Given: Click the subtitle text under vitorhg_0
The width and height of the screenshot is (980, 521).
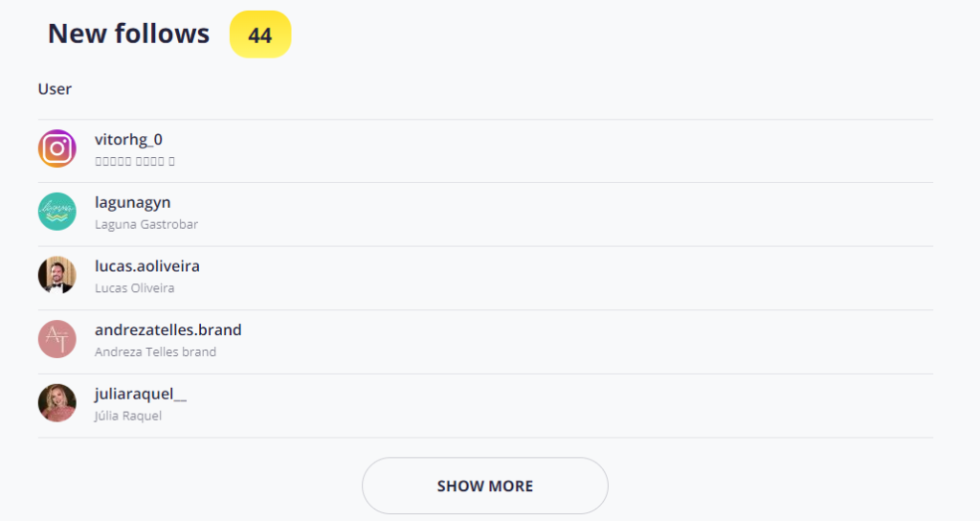Looking at the screenshot, I should pyautogui.click(x=134, y=161).
